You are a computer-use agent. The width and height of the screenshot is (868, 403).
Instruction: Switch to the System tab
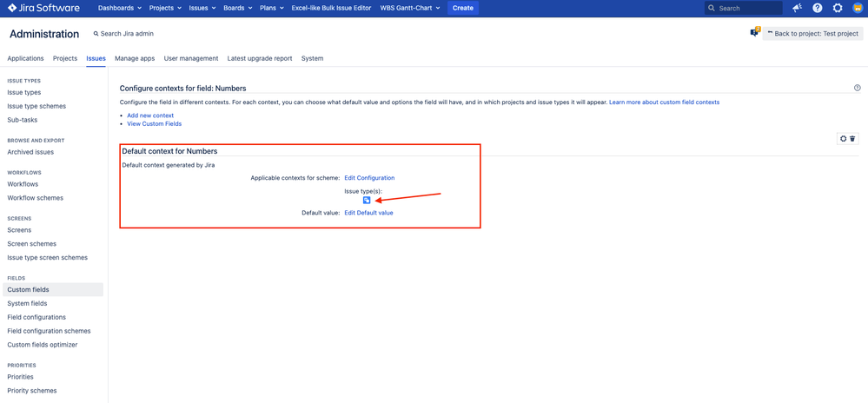point(312,58)
